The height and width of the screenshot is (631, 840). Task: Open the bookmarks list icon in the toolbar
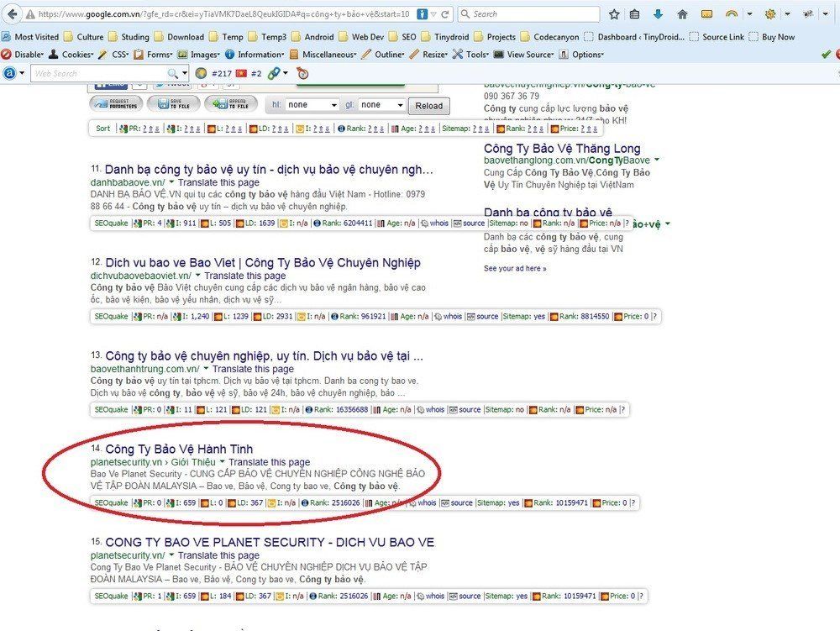635,14
